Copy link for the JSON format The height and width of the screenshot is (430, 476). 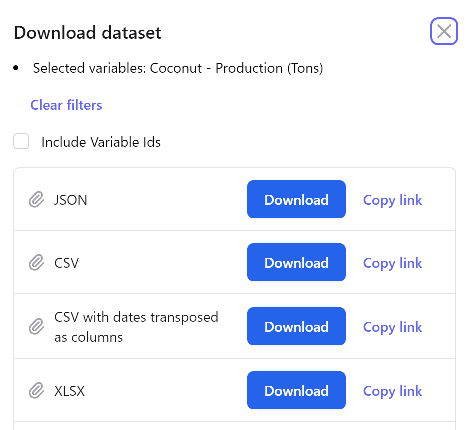coord(392,200)
